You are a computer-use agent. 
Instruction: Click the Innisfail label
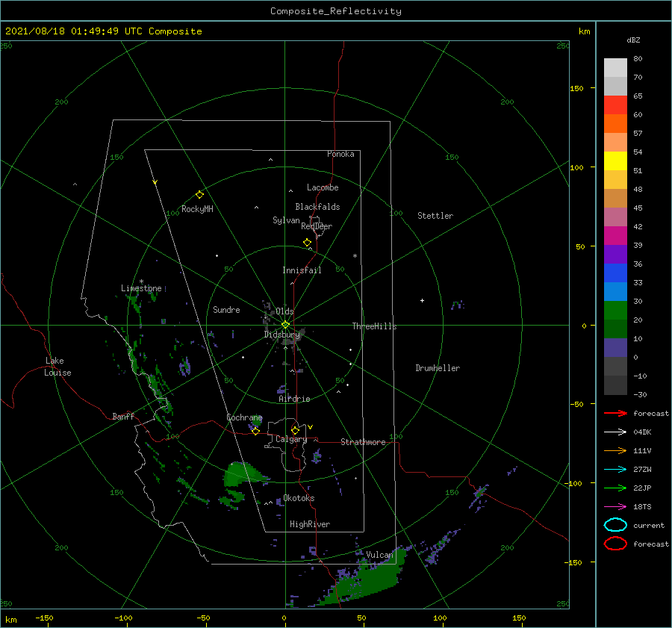pyautogui.click(x=302, y=270)
